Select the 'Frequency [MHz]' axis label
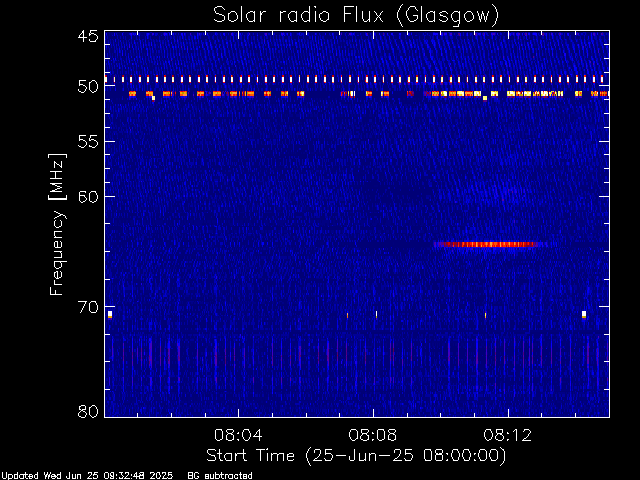 tap(57, 224)
